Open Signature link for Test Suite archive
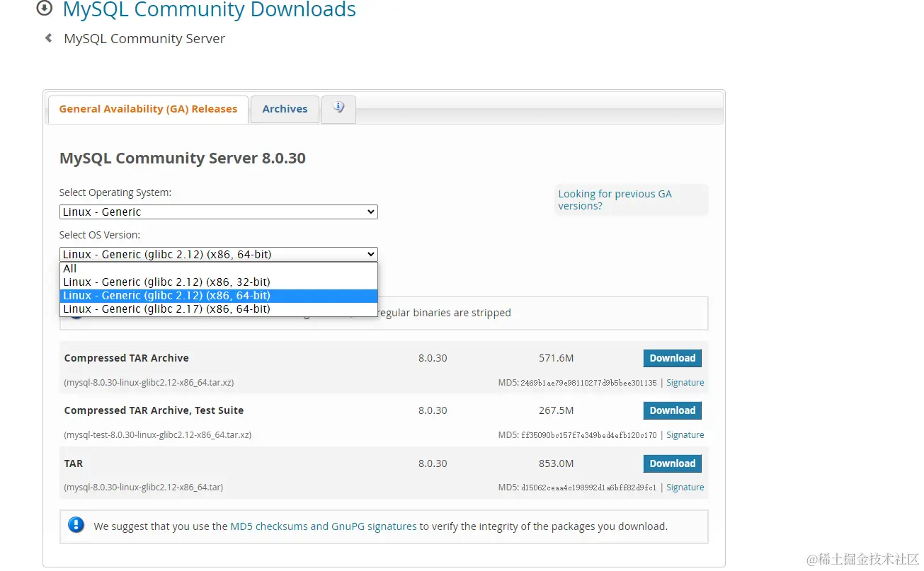The width and height of the screenshot is (924, 571). pyautogui.click(x=685, y=435)
